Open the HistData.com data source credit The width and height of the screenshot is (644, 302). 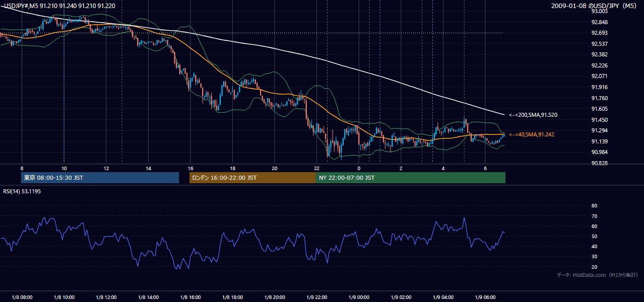coord(597,275)
